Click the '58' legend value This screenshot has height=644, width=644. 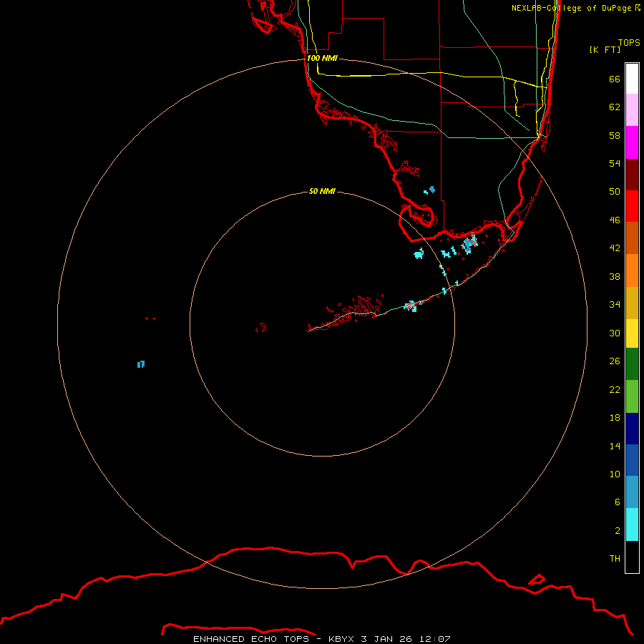615,135
